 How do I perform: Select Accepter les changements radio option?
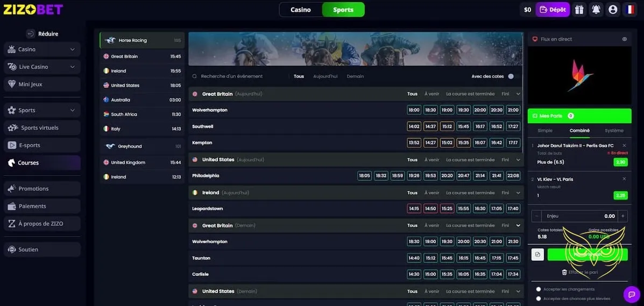coord(539,289)
